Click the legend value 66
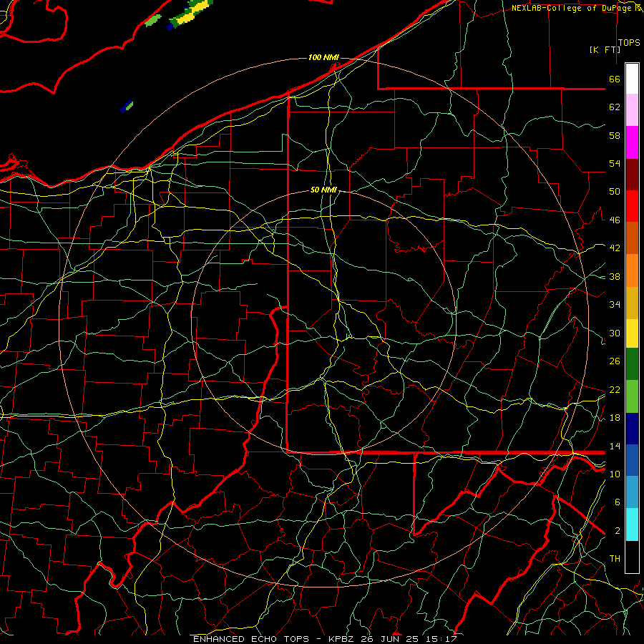Image resolution: width=644 pixels, height=644 pixels. 615,79
